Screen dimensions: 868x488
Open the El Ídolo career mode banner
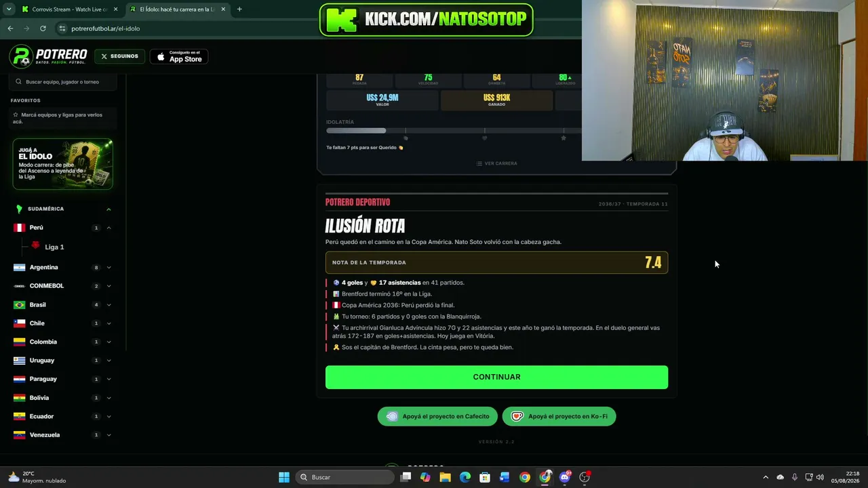[62, 164]
